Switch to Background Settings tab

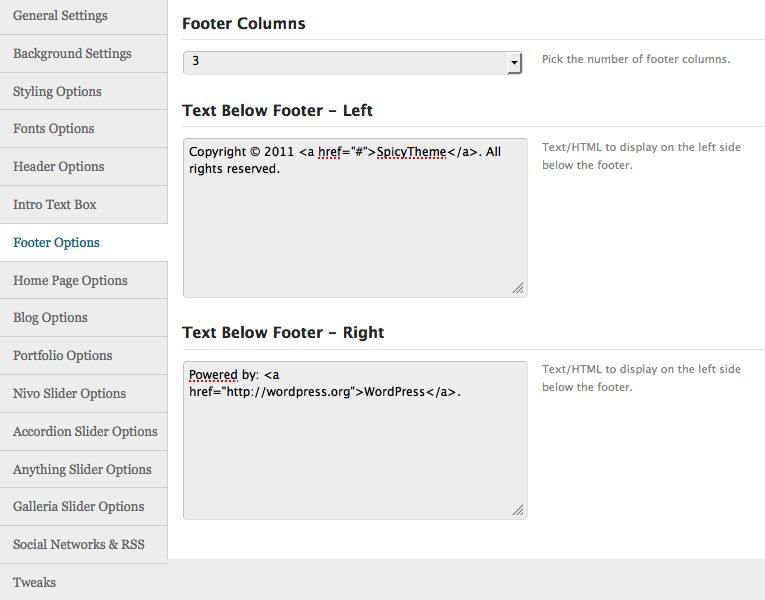point(72,54)
